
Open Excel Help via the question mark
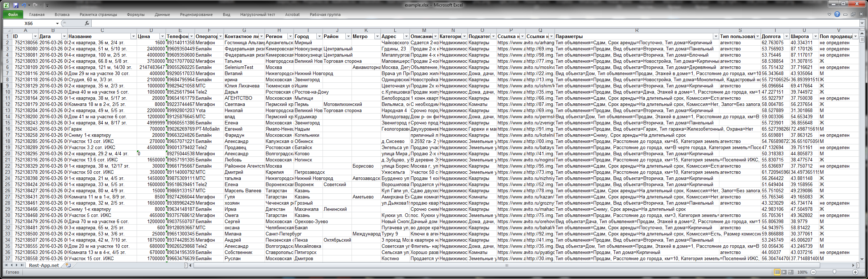tap(837, 14)
